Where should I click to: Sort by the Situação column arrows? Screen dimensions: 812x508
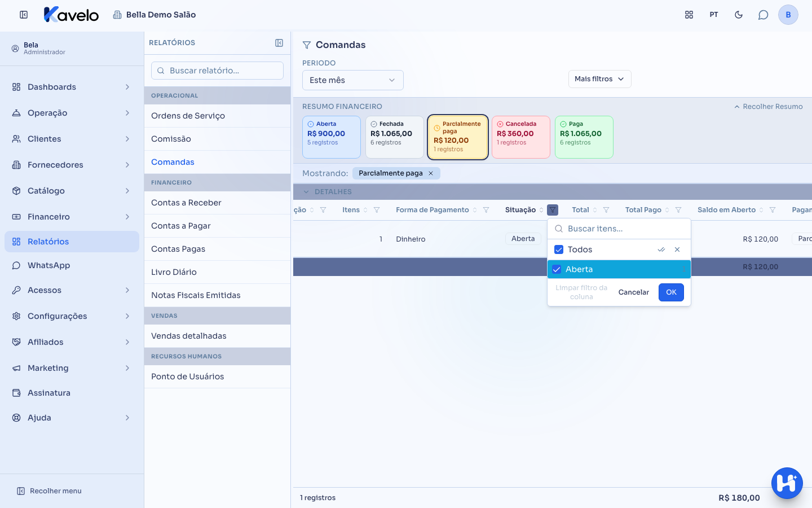(x=541, y=210)
